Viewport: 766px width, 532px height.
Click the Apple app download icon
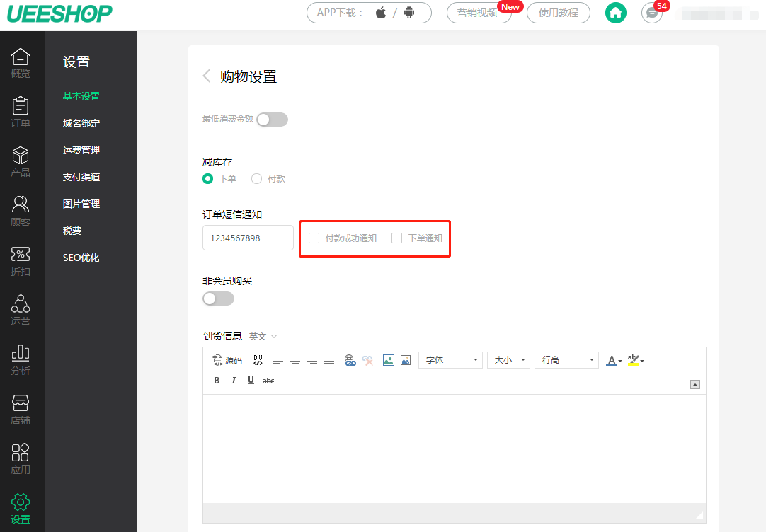pyautogui.click(x=381, y=13)
